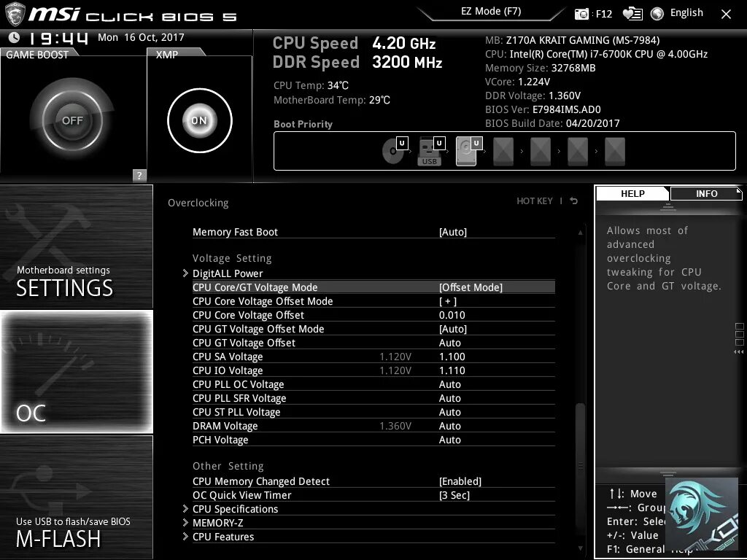Change CPU Core/GT Voltage Mode [Offset Mode]
The width and height of the screenshot is (747, 560).
click(x=471, y=287)
